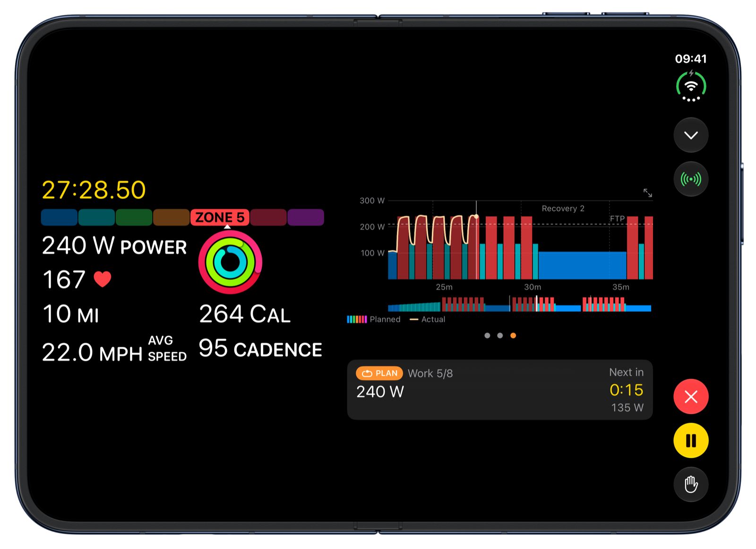Collapse panel using down chevron button
This screenshot has height=549, width=756.
(x=691, y=135)
